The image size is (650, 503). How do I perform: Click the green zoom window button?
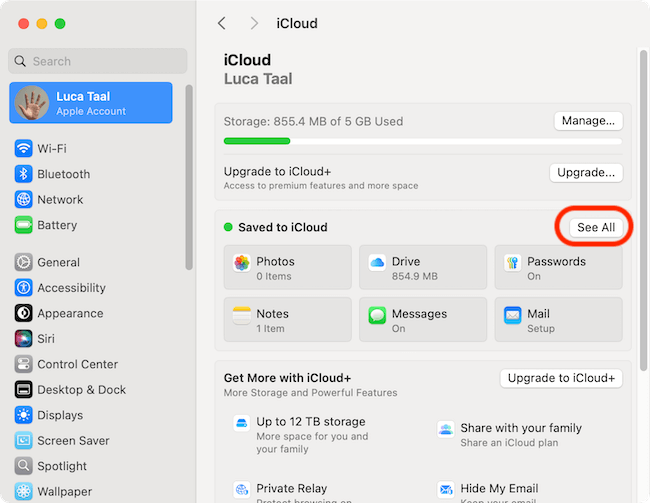[60, 24]
